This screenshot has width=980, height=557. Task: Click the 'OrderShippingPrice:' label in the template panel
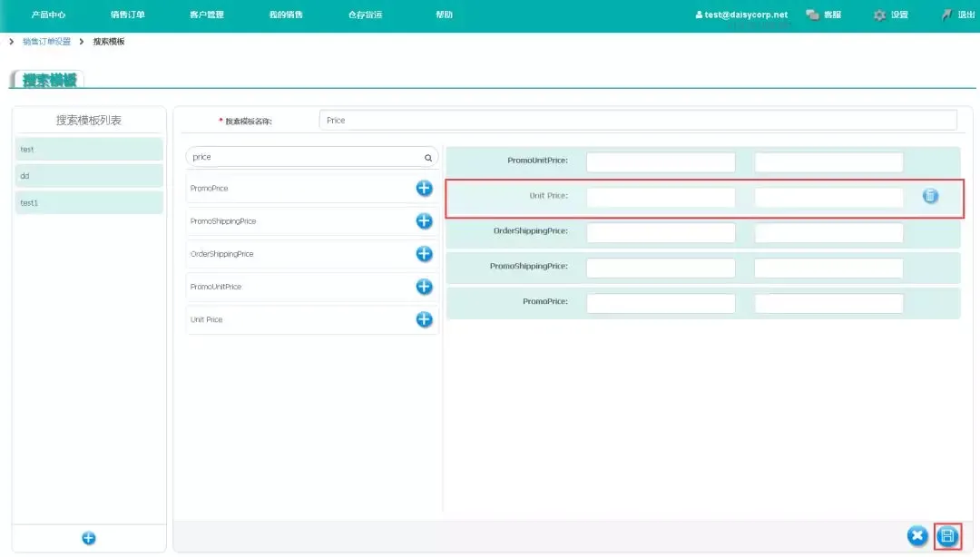[531, 230]
